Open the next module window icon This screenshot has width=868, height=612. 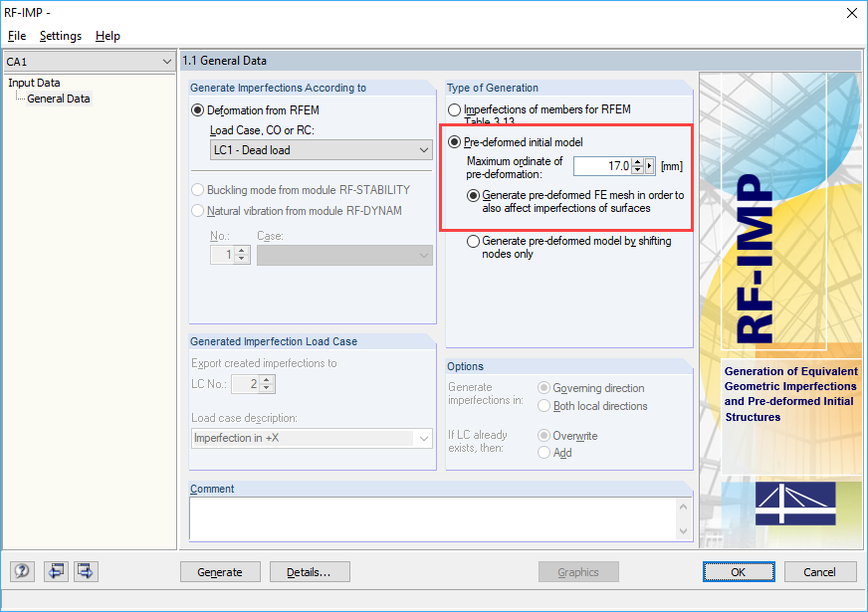86,571
